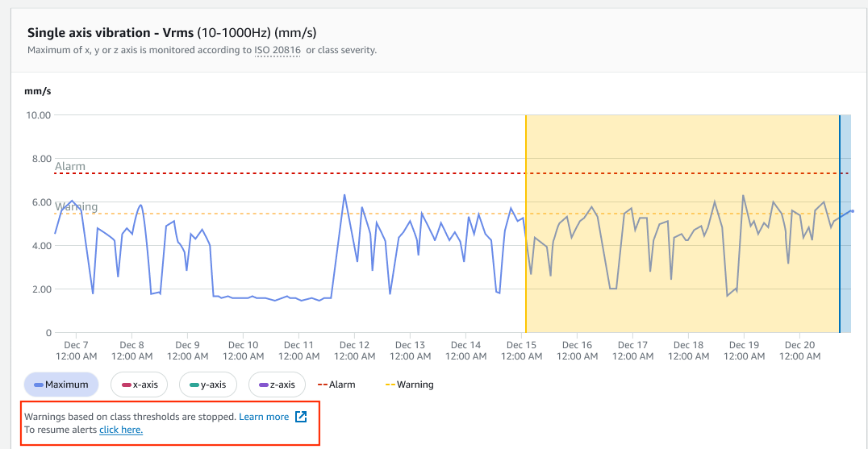Click the Alarm legend entry
This screenshot has width=868, height=449.
pos(337,385)
